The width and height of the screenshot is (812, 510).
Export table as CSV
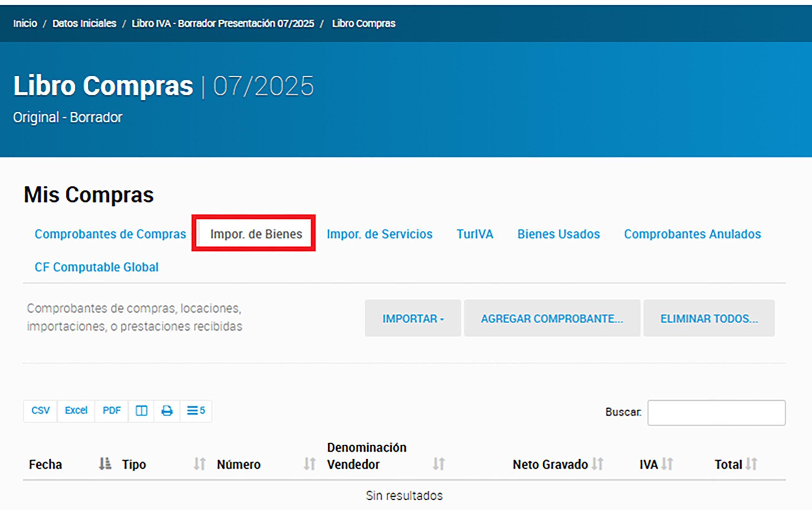point(40,411)
